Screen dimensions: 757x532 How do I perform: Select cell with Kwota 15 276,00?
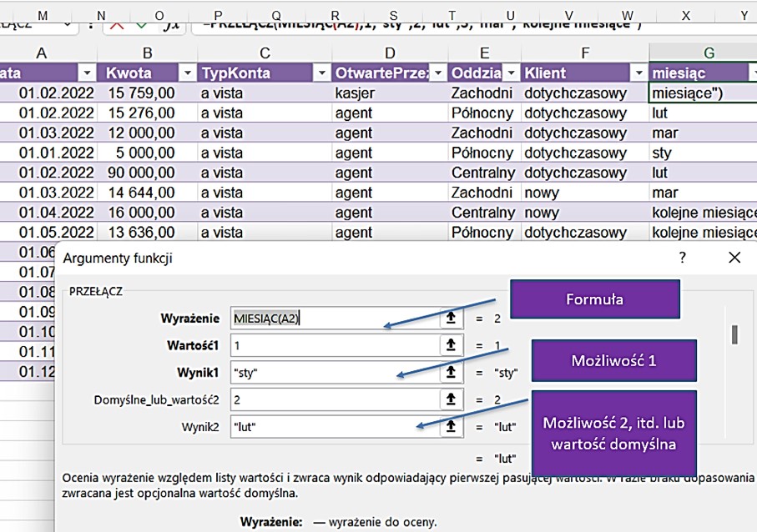pyautogui.click(x=147, y=113)
